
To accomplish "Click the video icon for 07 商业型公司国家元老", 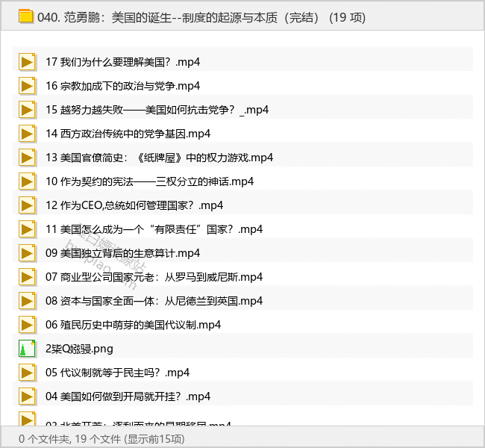I will tap(27, 277).
